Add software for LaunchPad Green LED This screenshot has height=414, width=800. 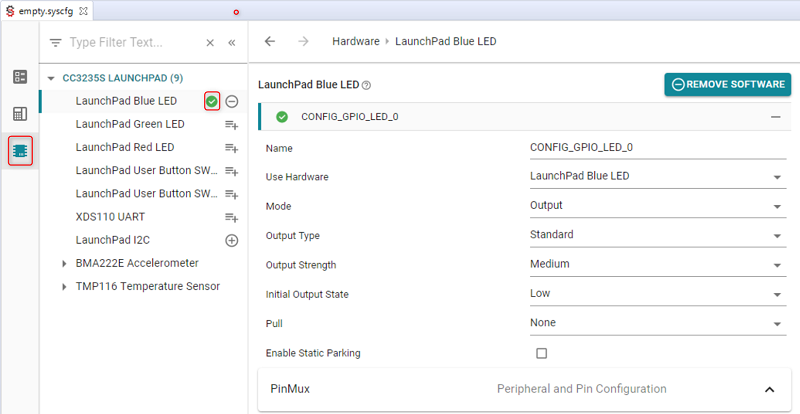(x=231, y=125)
